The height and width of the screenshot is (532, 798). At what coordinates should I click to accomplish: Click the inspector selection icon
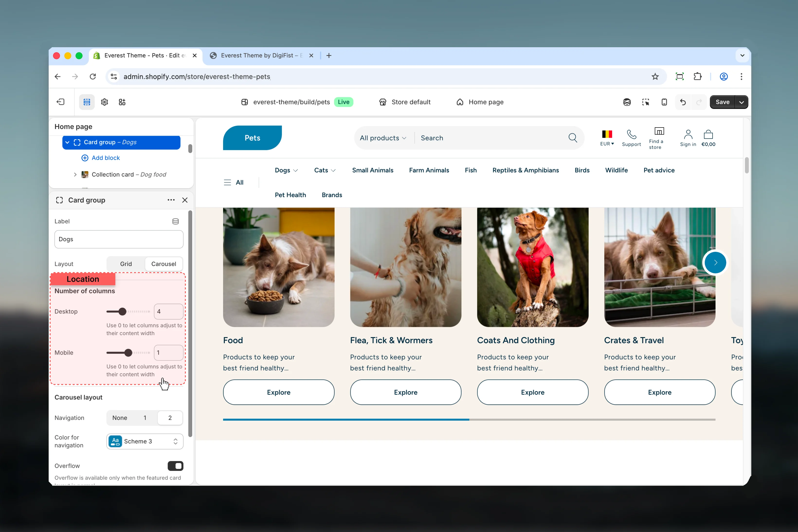pos(646,102)
